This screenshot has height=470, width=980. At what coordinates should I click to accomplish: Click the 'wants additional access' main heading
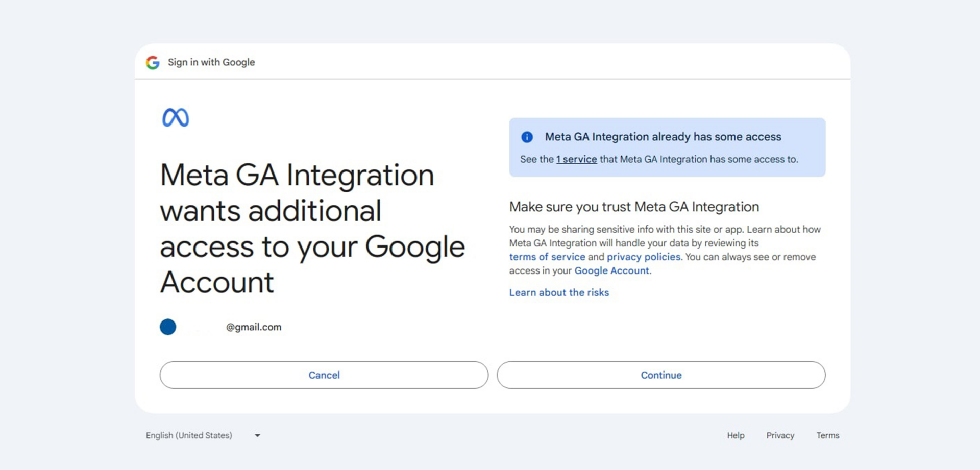coord(312,228)
